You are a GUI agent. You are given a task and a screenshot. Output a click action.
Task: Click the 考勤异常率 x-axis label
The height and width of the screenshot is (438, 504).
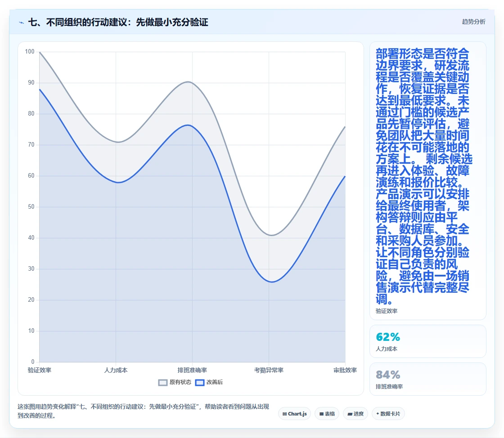click(x=269, y=370)
